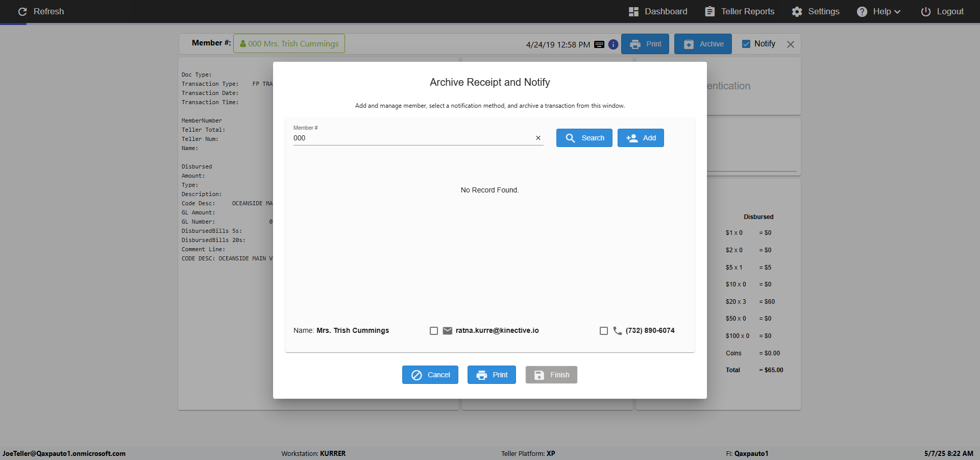Click the Archive button in the receipt header
980x460 pixels.
point(703,44)
